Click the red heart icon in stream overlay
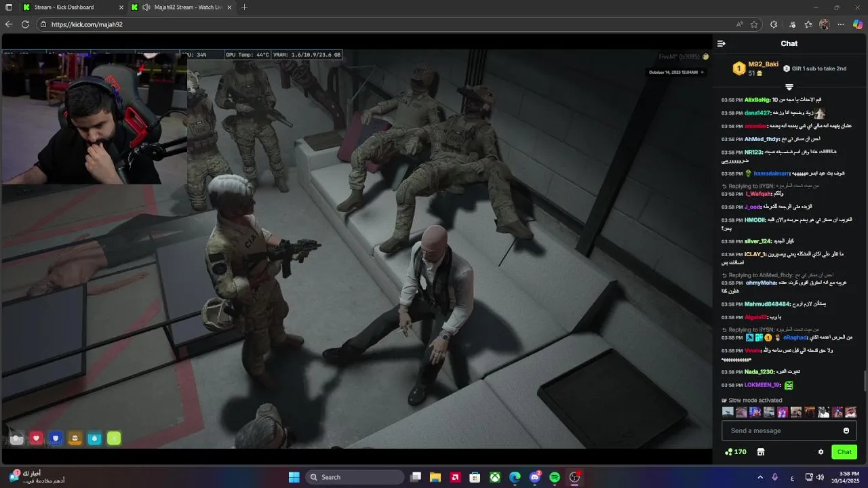 tap(36, 439)
